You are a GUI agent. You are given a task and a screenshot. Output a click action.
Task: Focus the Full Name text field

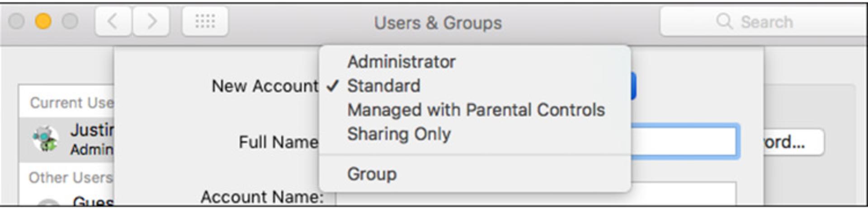(684, 141)
